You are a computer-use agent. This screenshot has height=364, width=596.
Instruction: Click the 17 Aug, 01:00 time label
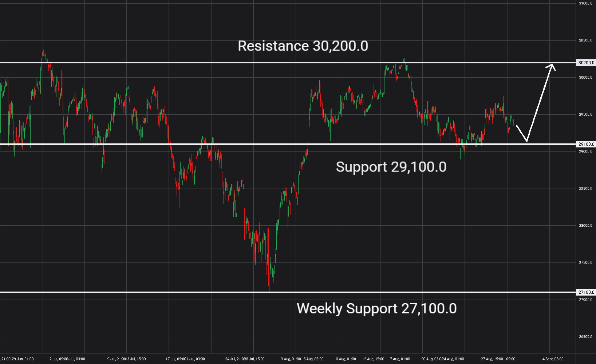click(399, 359)
